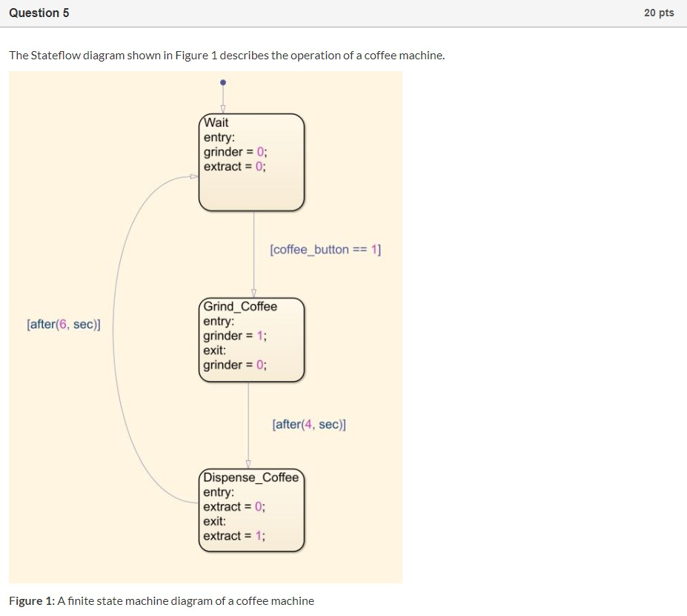Select the Wait state box

pos(251,162)
